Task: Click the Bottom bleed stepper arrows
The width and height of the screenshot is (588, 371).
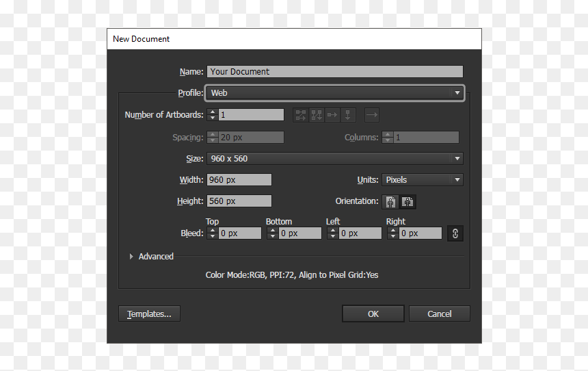Action: tap(273, 233)
